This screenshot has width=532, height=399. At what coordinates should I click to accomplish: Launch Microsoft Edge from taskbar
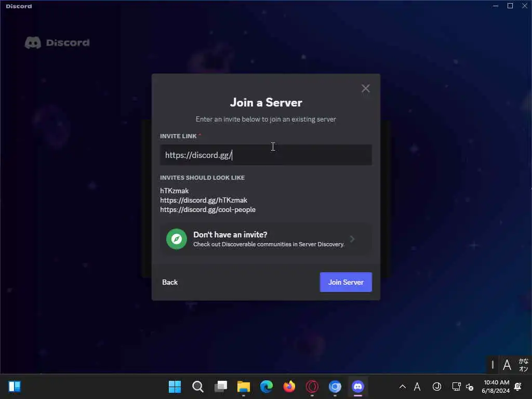tap(267, 387)
